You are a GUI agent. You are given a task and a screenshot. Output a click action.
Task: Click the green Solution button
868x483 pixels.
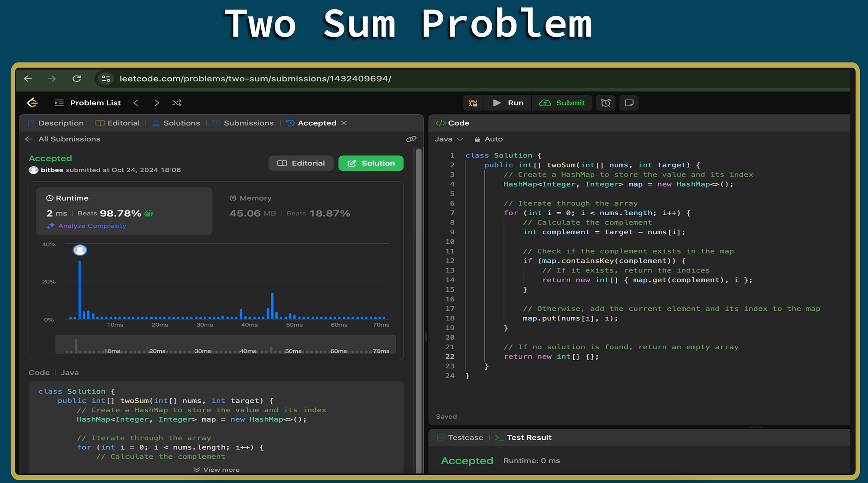371,163
